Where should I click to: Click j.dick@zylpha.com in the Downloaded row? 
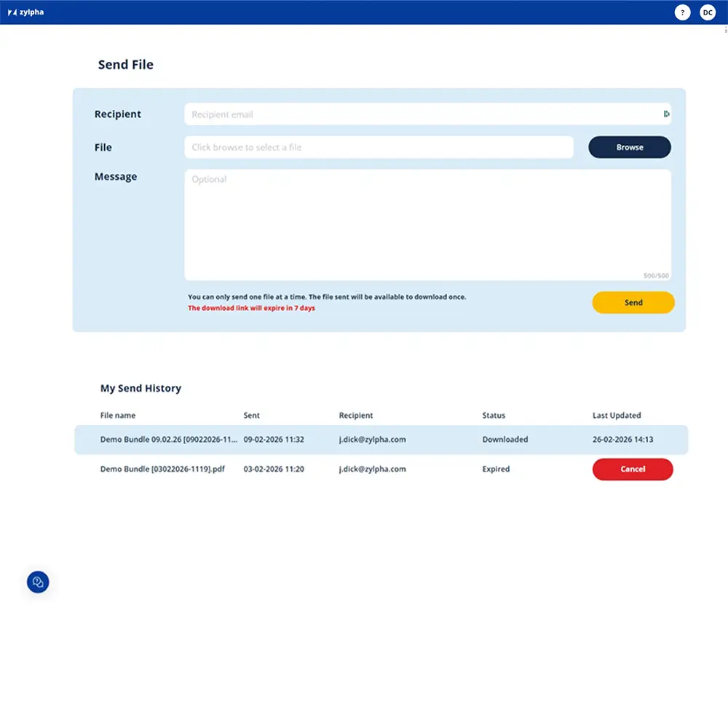pyautogui.click(x=373, y=440)
